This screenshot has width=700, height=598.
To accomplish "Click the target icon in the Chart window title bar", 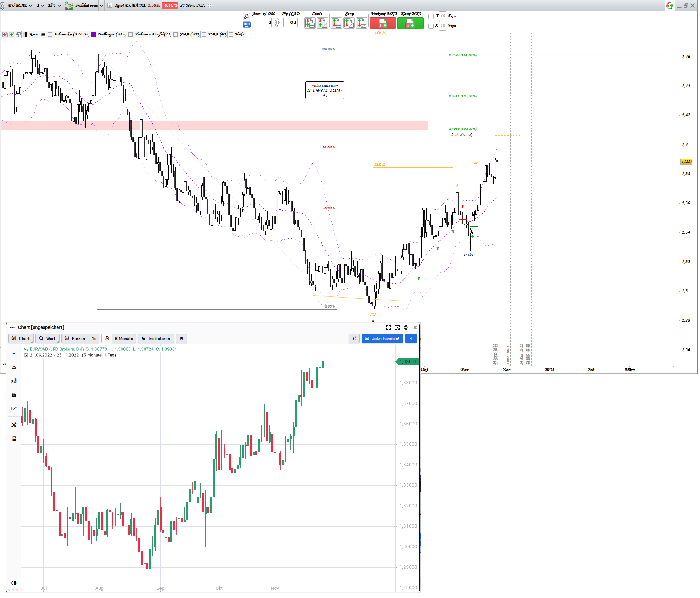I will click(x=406, y=327).
